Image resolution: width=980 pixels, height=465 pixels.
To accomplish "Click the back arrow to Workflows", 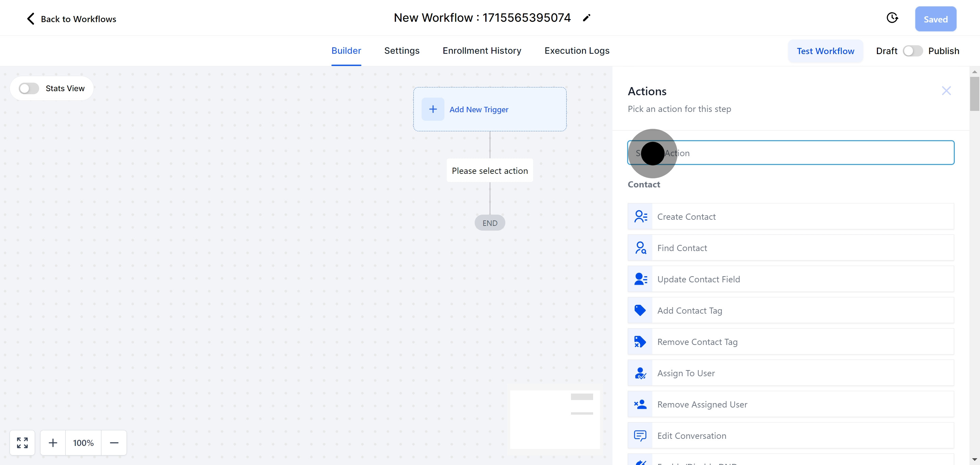I will click(31, 19).
